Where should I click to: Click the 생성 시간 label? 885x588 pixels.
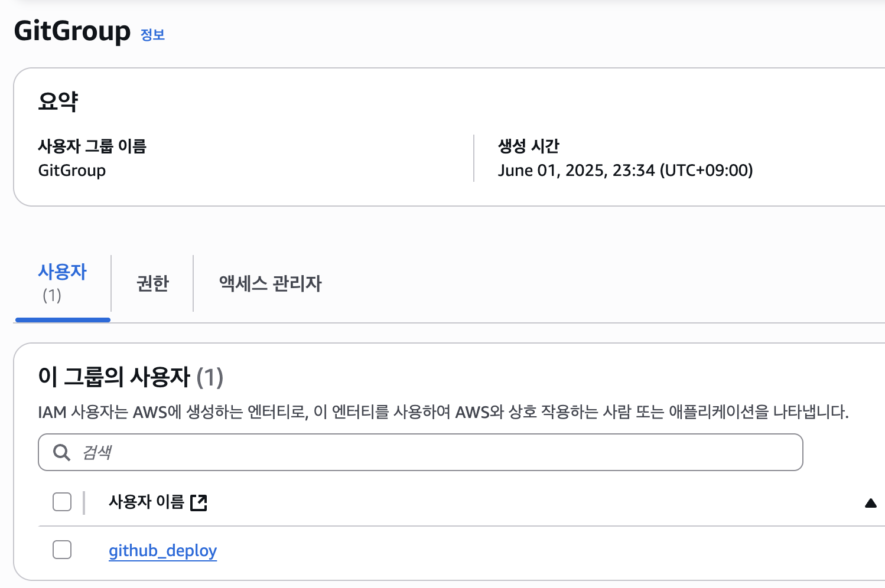[528, 146]
